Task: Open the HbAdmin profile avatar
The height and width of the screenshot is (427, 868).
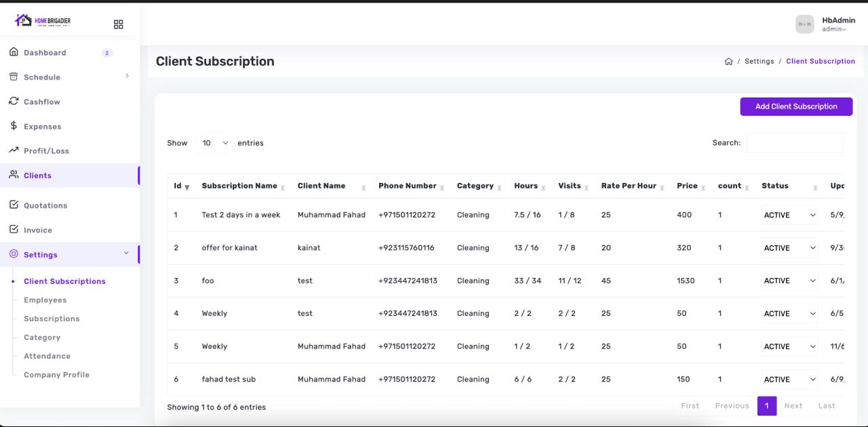Action: click(x=804, y=24)
